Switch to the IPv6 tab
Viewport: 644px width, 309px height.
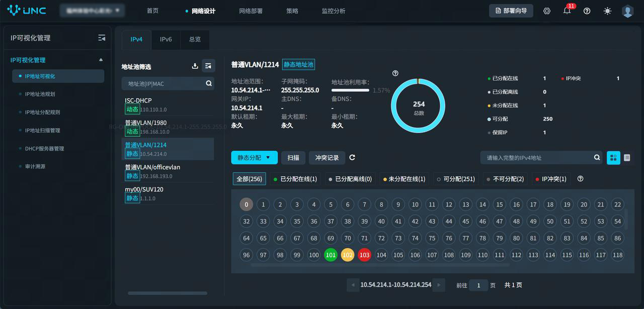point(166,39)
